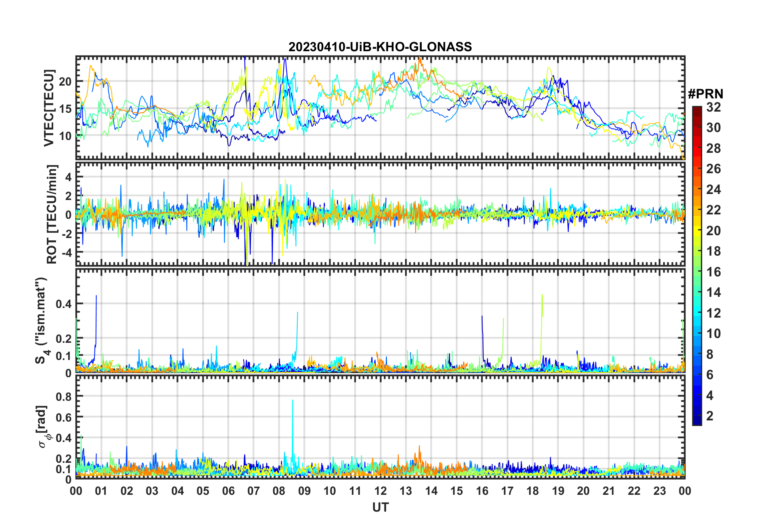Select the #PRN colorbar title
This screenshot has height=532, width=761.
click(705, 94)
